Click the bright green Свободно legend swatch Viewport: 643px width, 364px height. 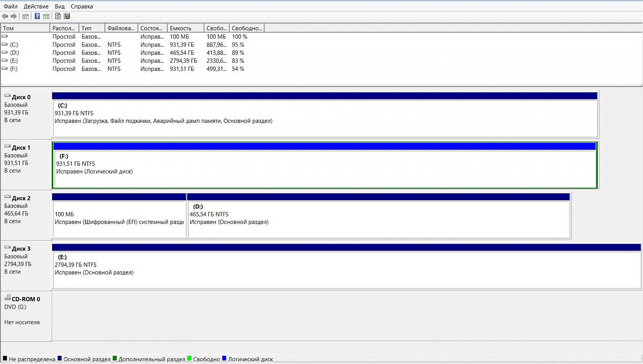click(189, 359)
